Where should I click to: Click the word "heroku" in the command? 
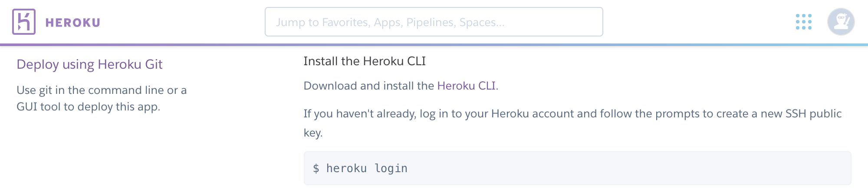[346, 168]
